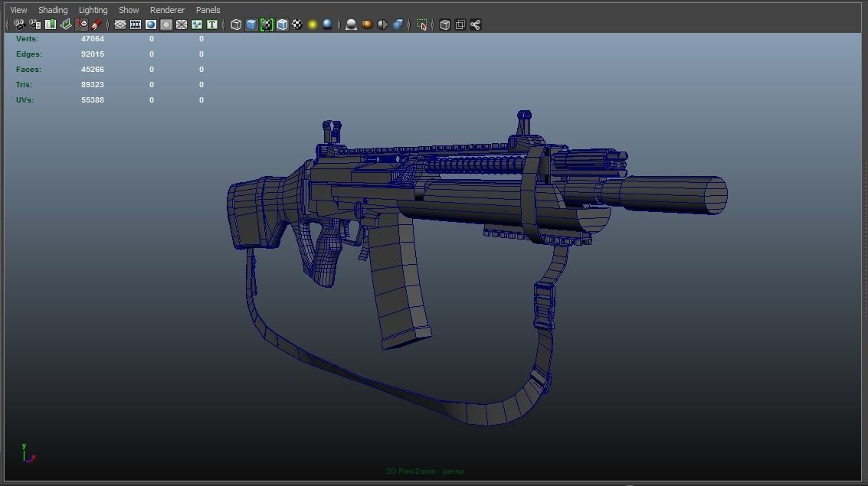
Task: Open the camera bookmarks icon
Action: pos(48,24)
